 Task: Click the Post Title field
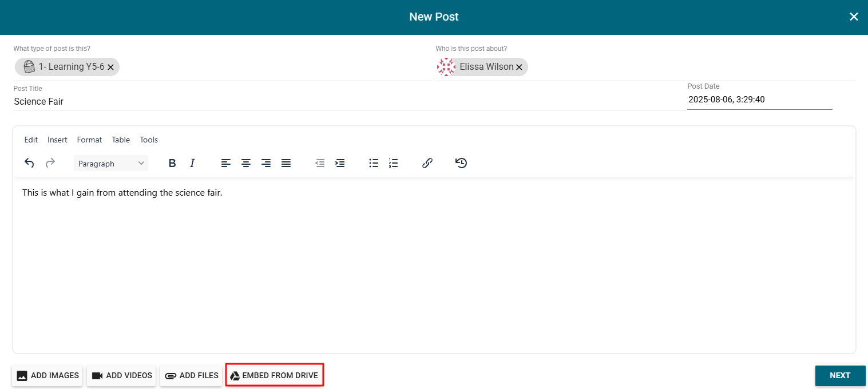[x=343, y=101]
